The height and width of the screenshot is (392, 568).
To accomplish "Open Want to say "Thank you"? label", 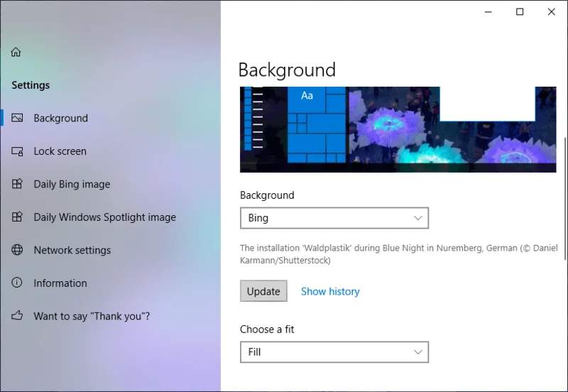I will click(x=92, y=316).
